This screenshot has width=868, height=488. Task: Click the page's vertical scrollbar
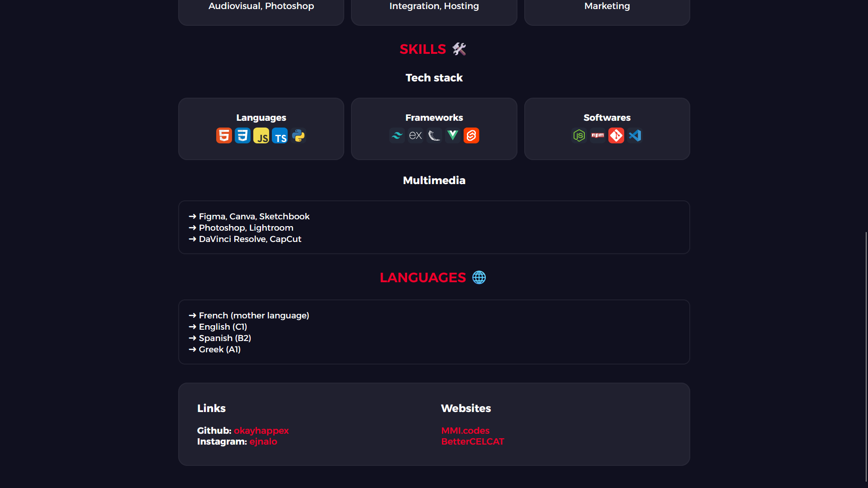pos(866,356)
